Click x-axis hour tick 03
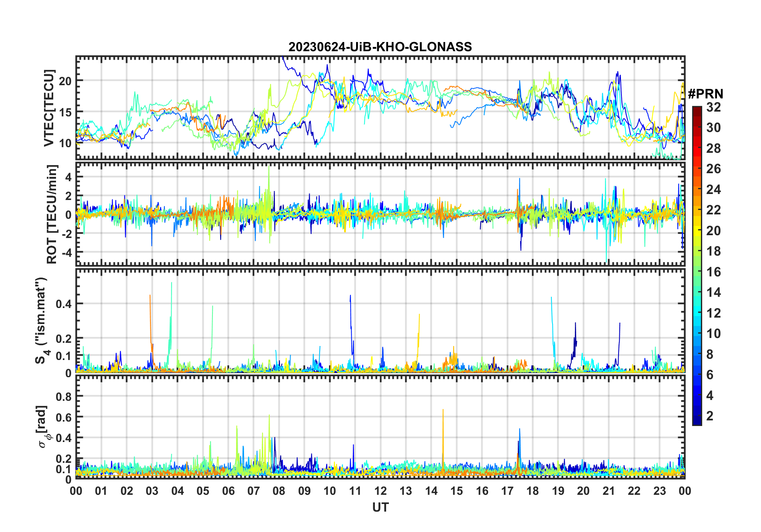Screen dimensions: 761x532 pyautogui.click(x=152, y=491)
